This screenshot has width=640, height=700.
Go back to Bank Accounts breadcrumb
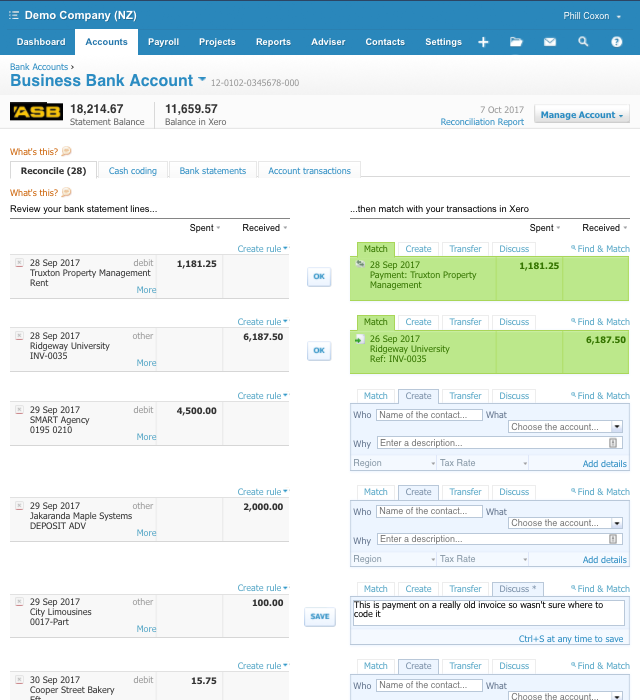point(39,67)
